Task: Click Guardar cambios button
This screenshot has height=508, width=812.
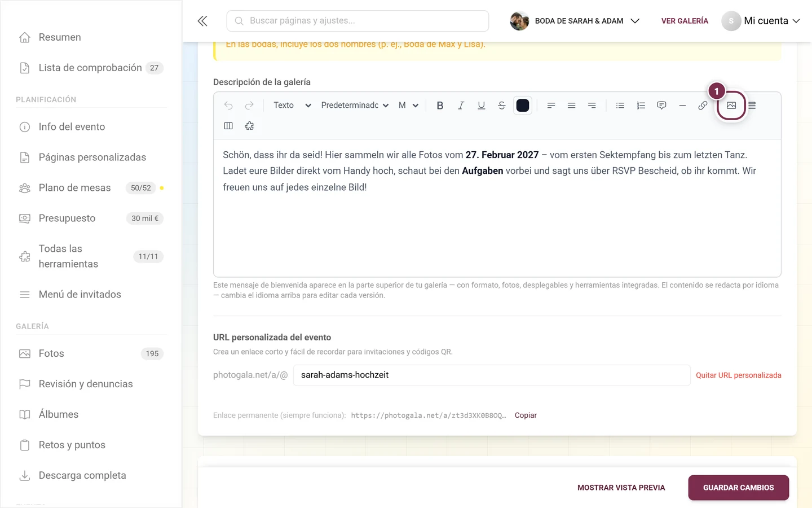Action: point(738,488)
